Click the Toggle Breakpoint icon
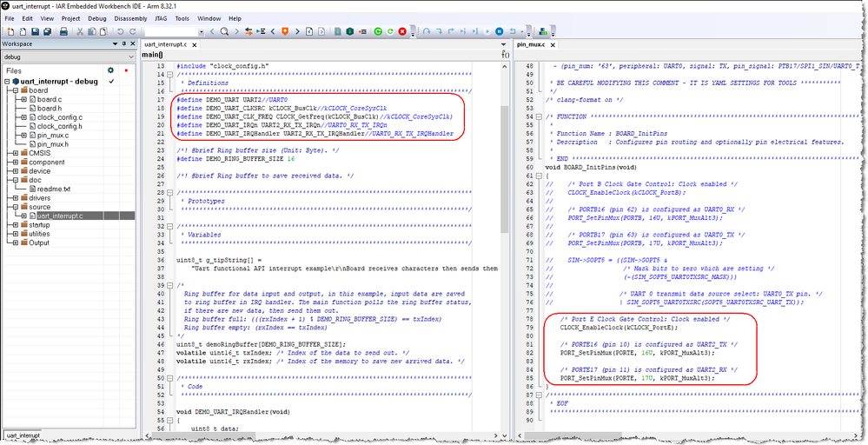This screenshot has height=445, width=868. pos(362,31)
